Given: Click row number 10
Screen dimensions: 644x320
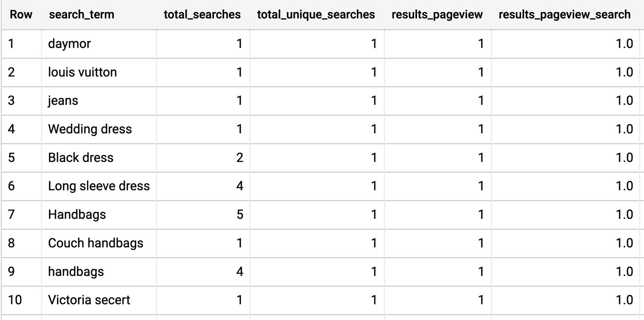Looking at the screenshot, I should coord(15,299).
